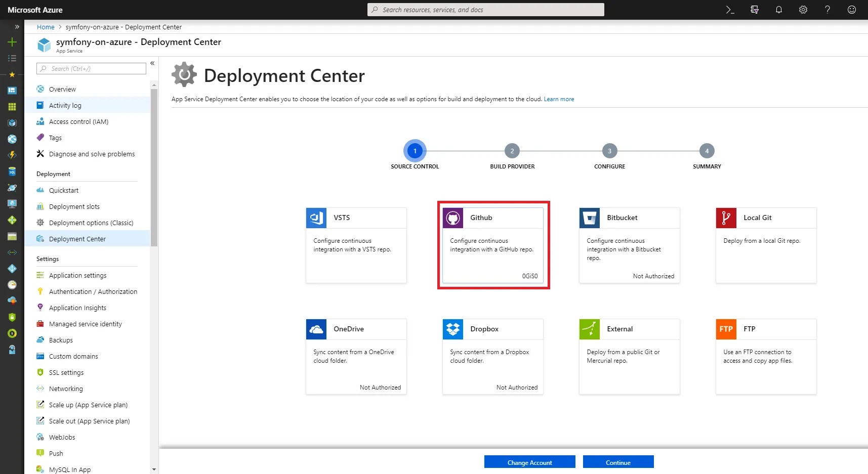This screenshot has height=474, width=868.
Task: Select step 1 Source Control circle
Action: [415, 151]
